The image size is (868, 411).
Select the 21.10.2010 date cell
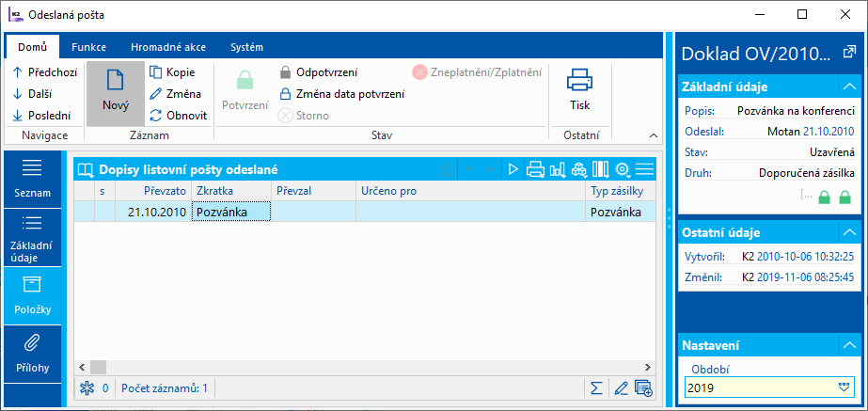point(153,212)
